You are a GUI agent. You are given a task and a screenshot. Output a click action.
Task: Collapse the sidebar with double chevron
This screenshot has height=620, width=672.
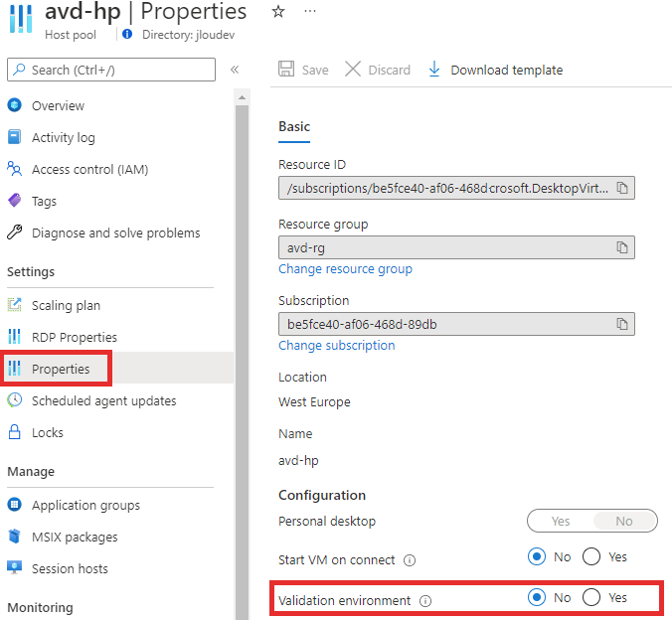(235, 70)
